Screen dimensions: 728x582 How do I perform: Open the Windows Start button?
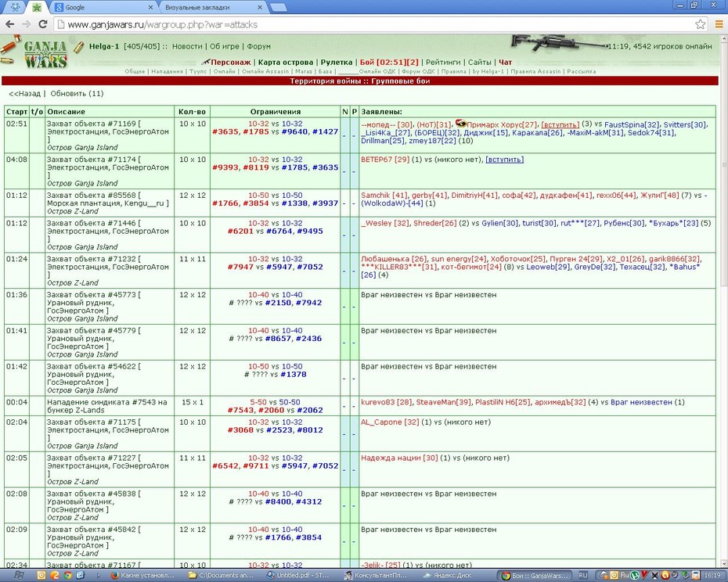(x=19, y=576)
